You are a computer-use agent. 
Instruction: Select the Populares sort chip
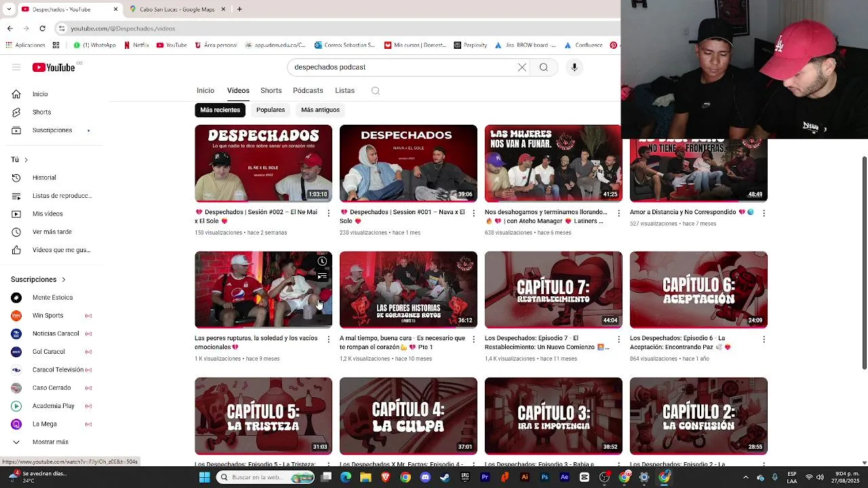click(271, 110)
